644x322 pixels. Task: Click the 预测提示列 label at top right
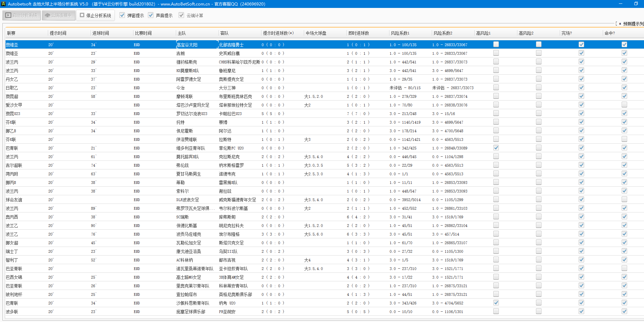(x=632, y=24)
